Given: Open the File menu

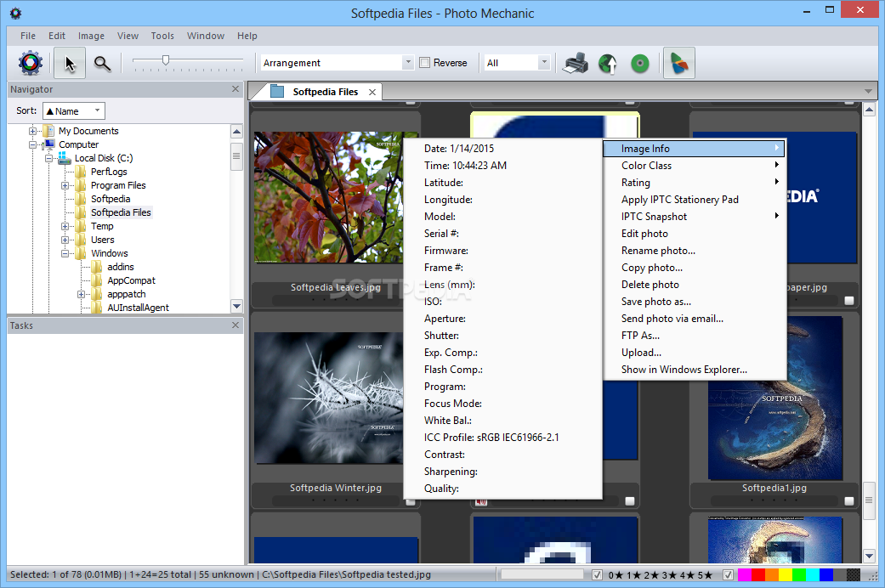Looking at the screenshot, I should click(28, 36).
